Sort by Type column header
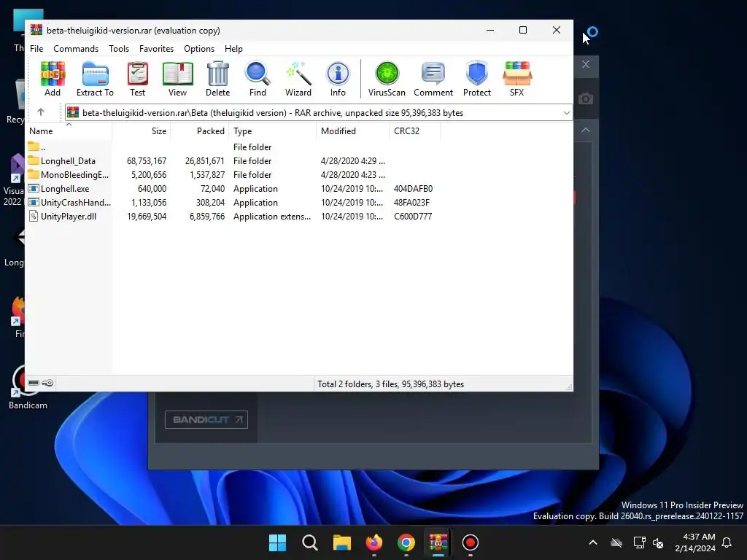This screenshot has width=747, height=560. [272, 131]
